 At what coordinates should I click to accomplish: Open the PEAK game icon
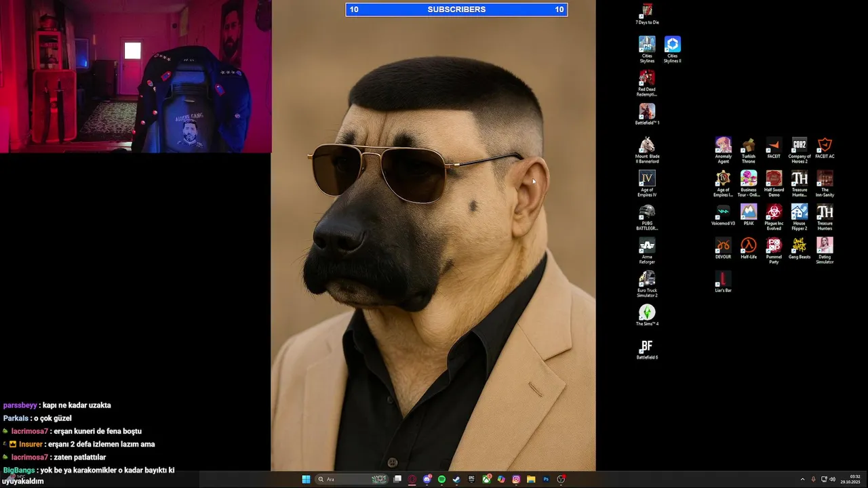(748, 214)
